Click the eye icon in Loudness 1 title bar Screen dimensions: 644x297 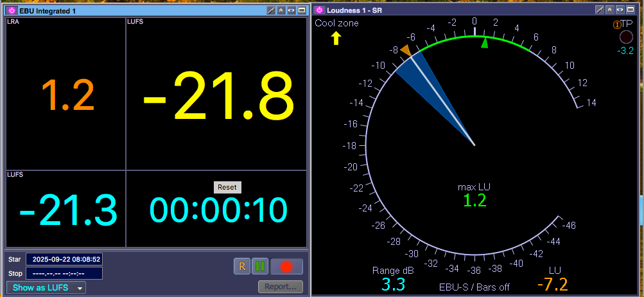pos(620,10)
